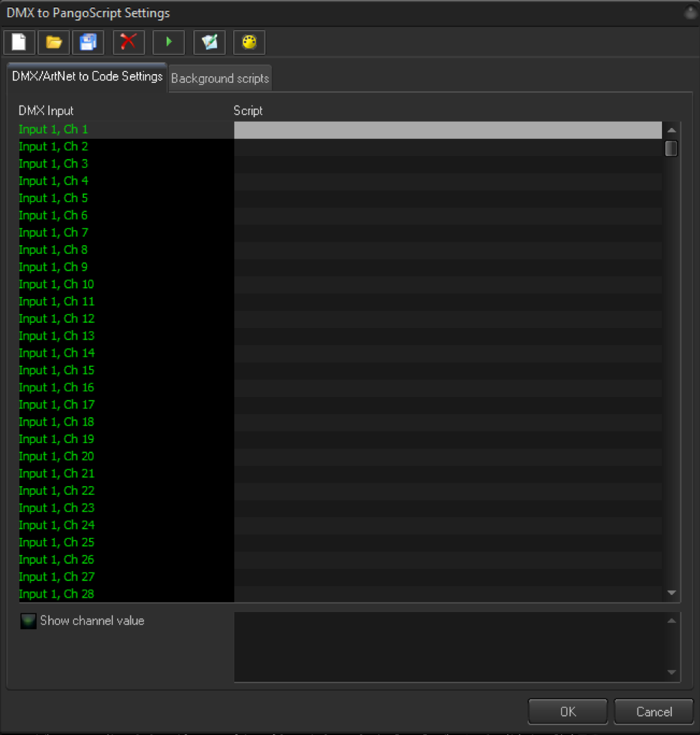Image resolution: width=700 pixels, height=735 pixels.
Task: Create a new script settings file
Action: pyautogui.click(x=19, y=42)
